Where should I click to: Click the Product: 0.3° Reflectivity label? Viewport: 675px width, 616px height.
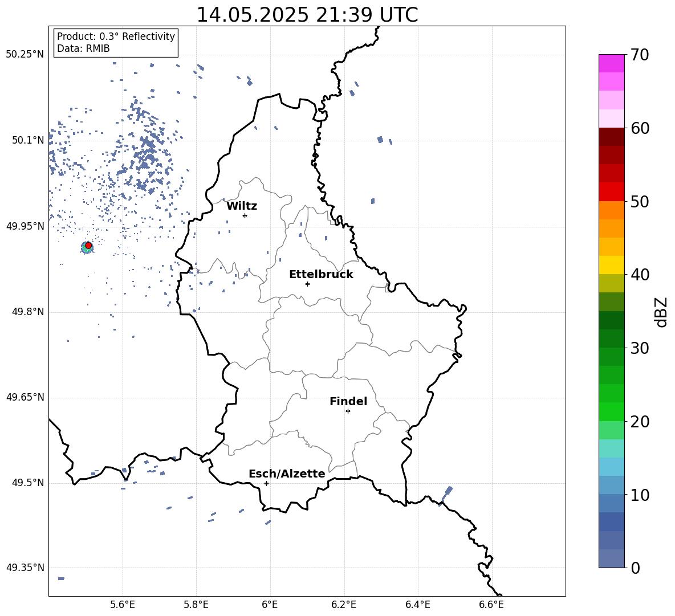pos(116,36)
